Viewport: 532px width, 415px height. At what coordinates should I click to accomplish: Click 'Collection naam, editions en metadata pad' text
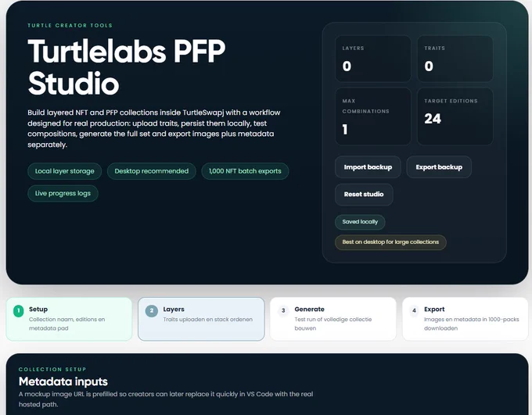[66, 324]
